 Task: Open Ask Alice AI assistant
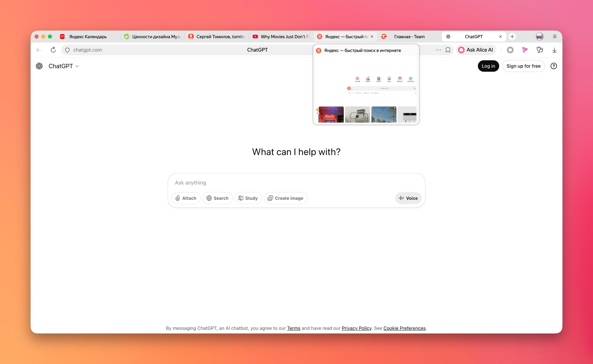[x=476, y=50]
